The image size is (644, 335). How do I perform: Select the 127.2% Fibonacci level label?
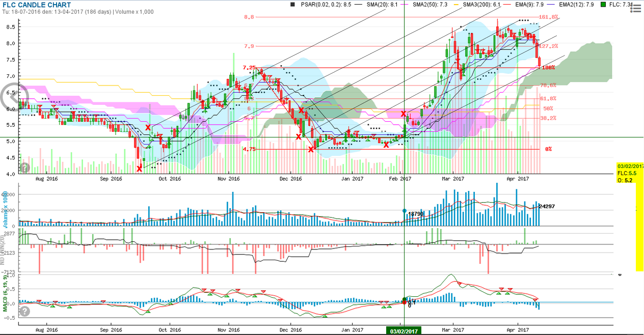pyautogui.click(x=549, y=45)
